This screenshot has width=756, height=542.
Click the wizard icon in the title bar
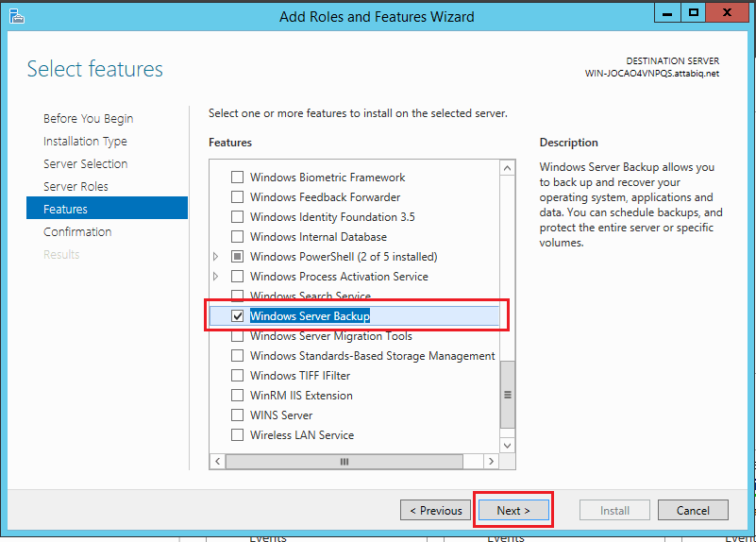click(16, 15)
